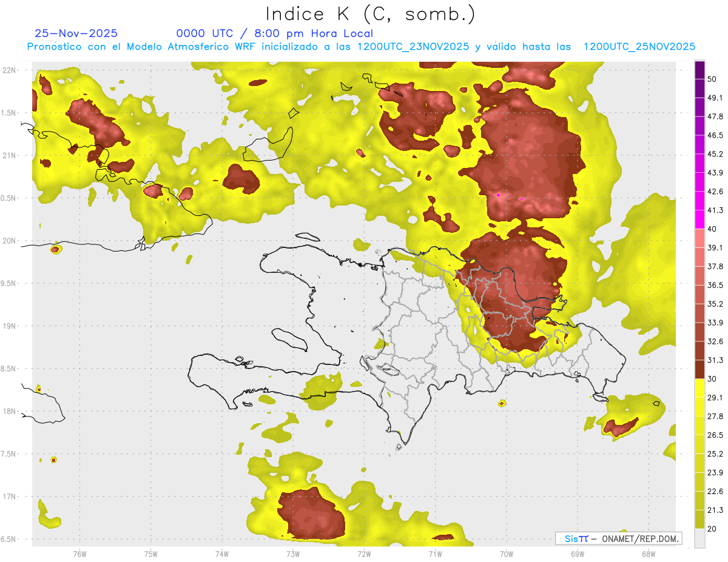Click the color scale value "32.6"
728x562 pixels.
point(715,341)
